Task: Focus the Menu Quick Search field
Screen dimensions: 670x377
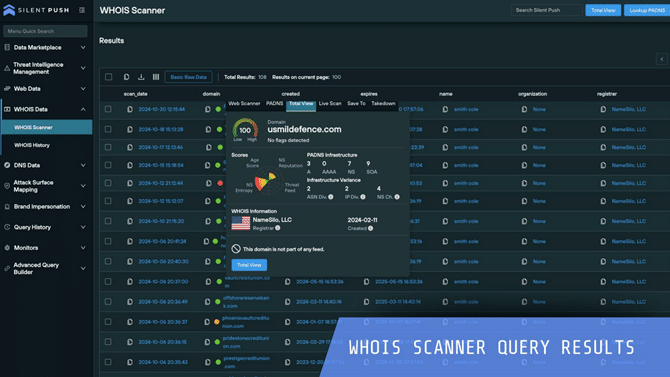Action: click(x=45, y=31)
